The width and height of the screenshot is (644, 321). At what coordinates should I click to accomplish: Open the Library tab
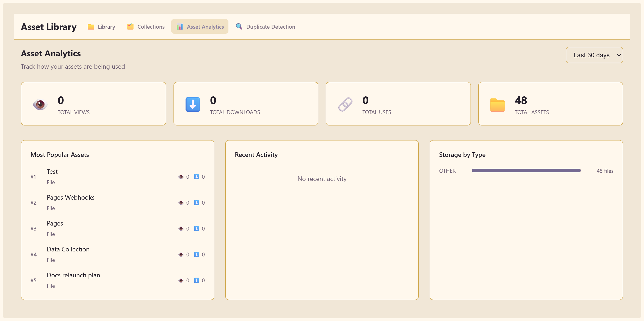pos(101,27)
